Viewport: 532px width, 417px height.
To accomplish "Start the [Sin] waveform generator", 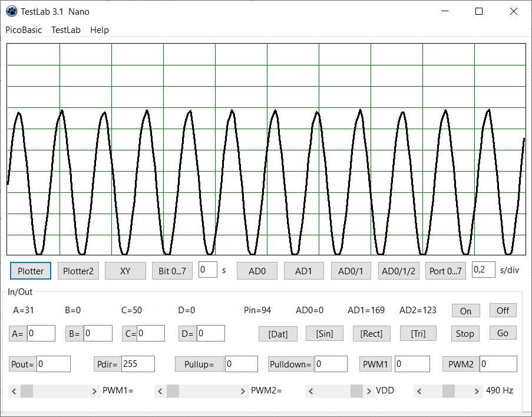I will pos(324,333).
